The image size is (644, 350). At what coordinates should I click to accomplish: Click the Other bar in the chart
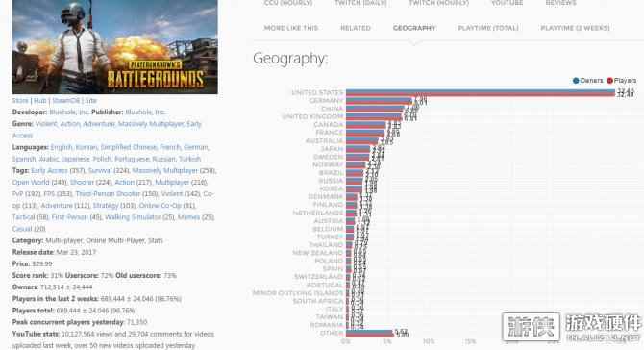(x=370, y=333)
